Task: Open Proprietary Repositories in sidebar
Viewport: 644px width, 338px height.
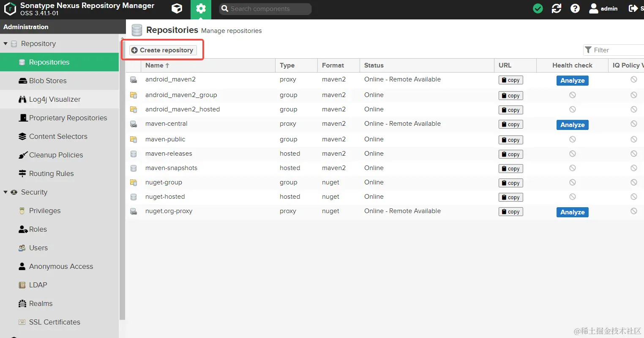Action: [x=59, y=118]
